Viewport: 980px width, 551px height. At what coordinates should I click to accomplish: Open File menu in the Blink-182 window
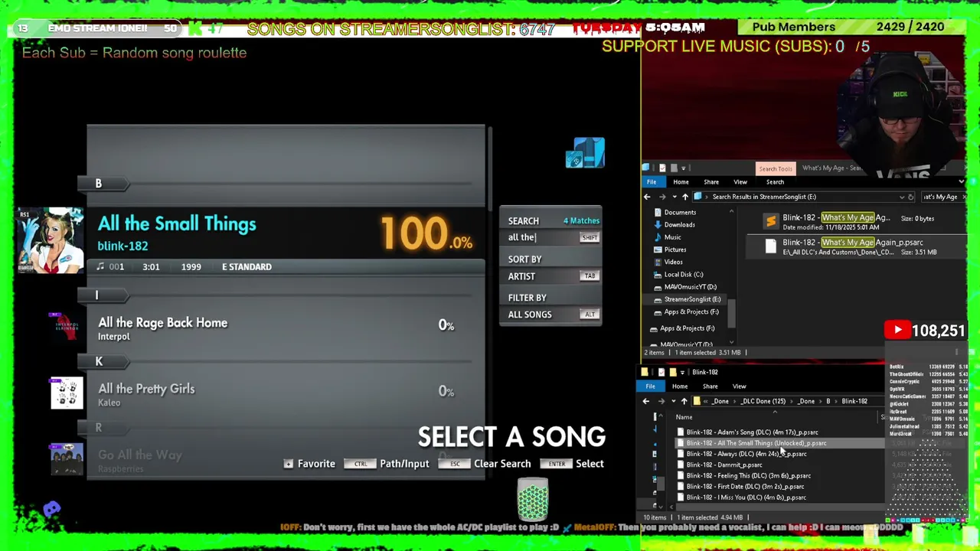(x=650, y=386)
